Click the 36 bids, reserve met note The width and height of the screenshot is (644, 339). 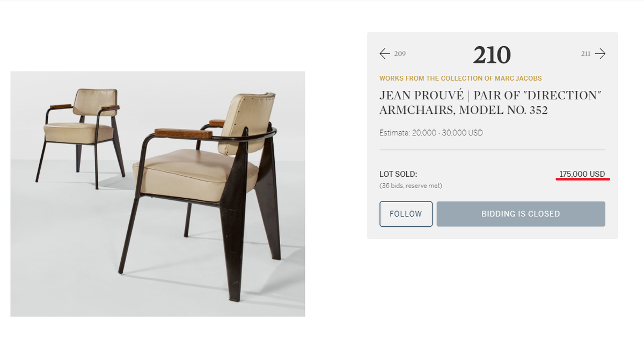tap(411, 186)
